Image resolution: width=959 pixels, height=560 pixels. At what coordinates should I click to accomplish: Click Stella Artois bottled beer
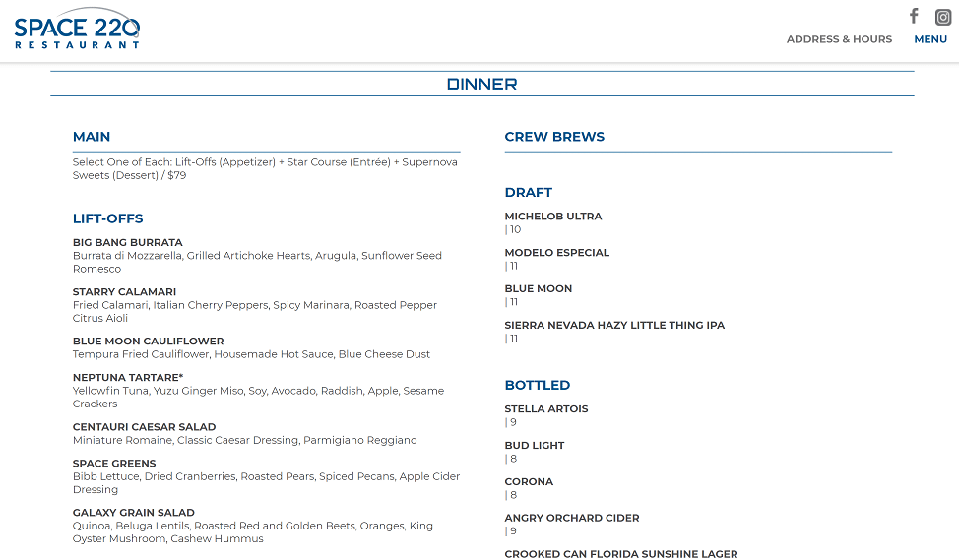click(546, 409)
